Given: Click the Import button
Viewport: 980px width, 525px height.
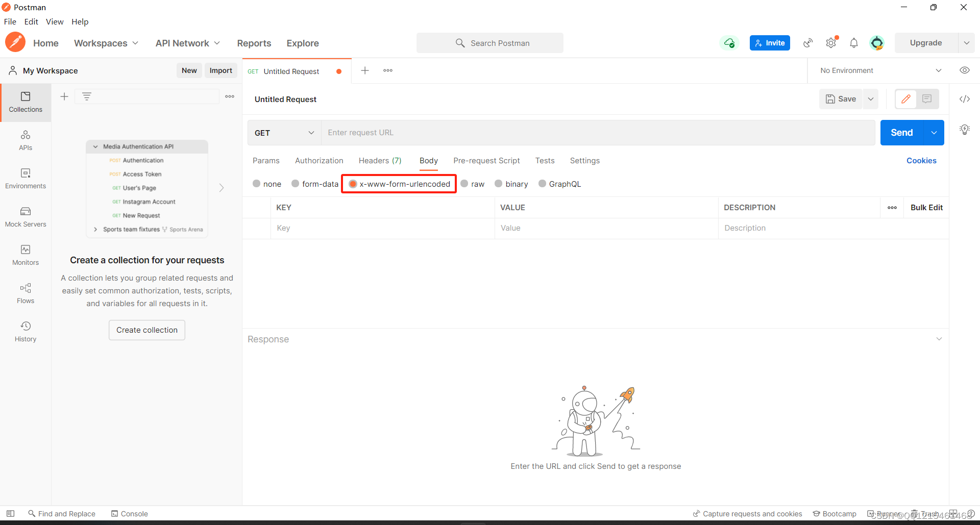Looking at the screenshot, I should 221,70.
